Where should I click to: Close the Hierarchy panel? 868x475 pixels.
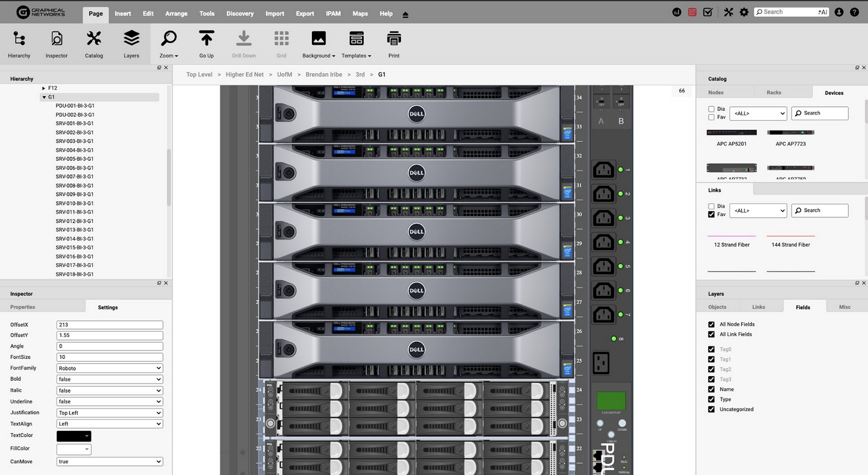(x=166, y=68)
